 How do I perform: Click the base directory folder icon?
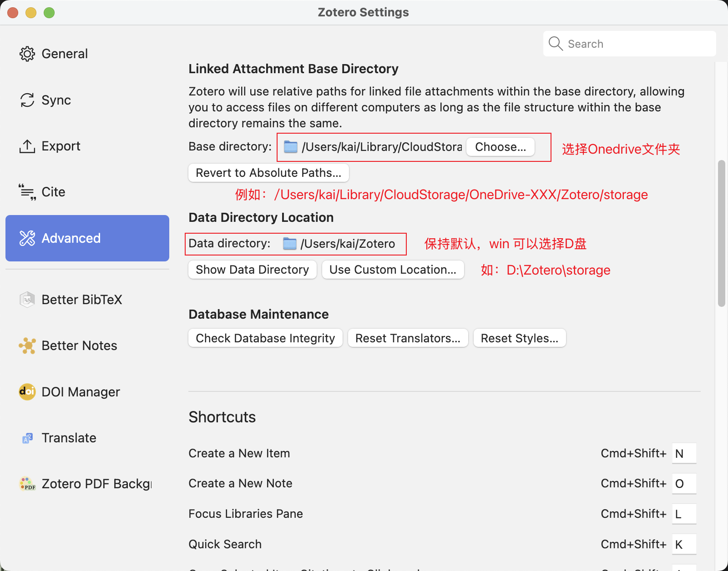coord(291,147)
